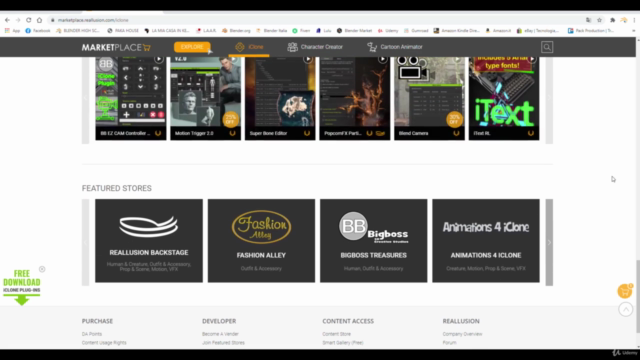Open the Fashion Alley store
The width and height of the screenshot is (640, 360).
pyautogui.click(x=261, y=241)
